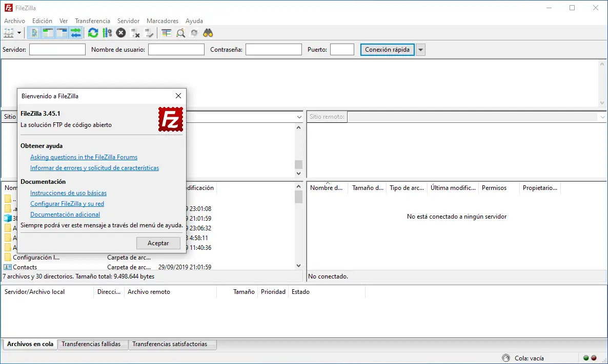Open the Marcadores menu
Image resolution: width=608 pixels, height=364 pixels.
tap(163, 21)
